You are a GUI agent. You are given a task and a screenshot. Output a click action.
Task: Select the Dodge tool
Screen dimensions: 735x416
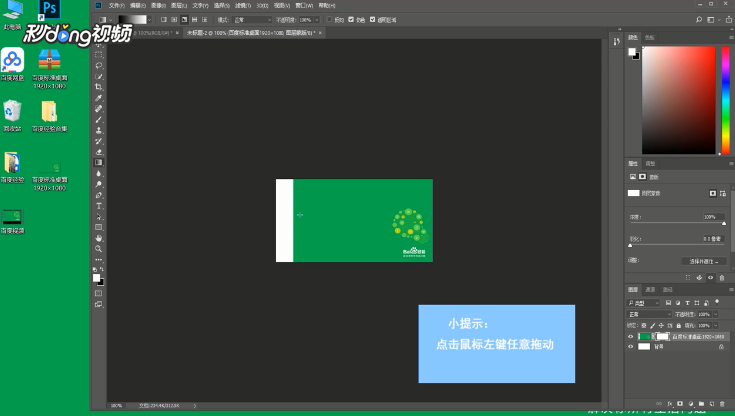tap(98, 184)
